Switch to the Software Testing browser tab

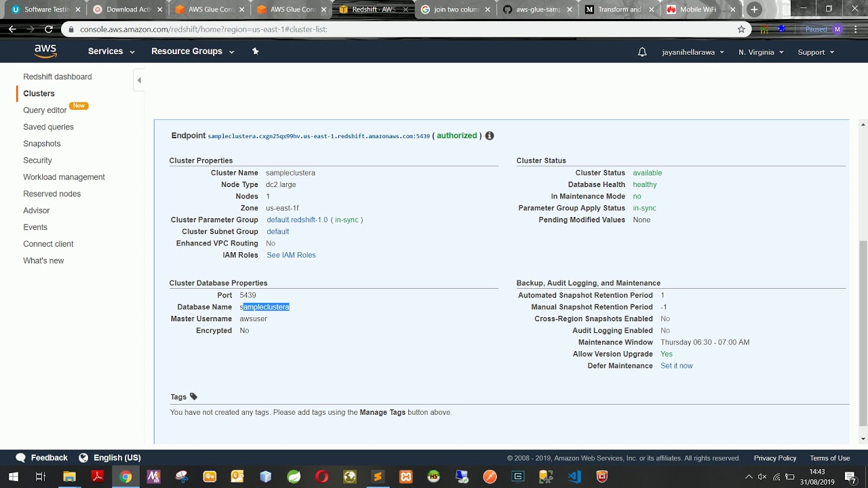coord(45,9)
